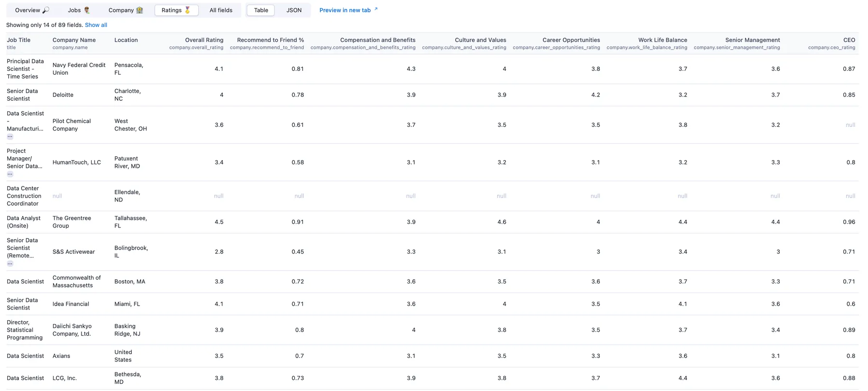Select LCG, Inc. cell
This screenshot has height=391, width=868.
pyautogui.click(x=65, y=378)
